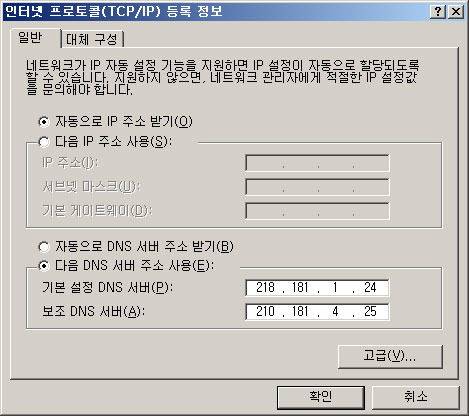Click first octet 218 of primary DNS
Screen dimensions: 469x416
[265, 288]
